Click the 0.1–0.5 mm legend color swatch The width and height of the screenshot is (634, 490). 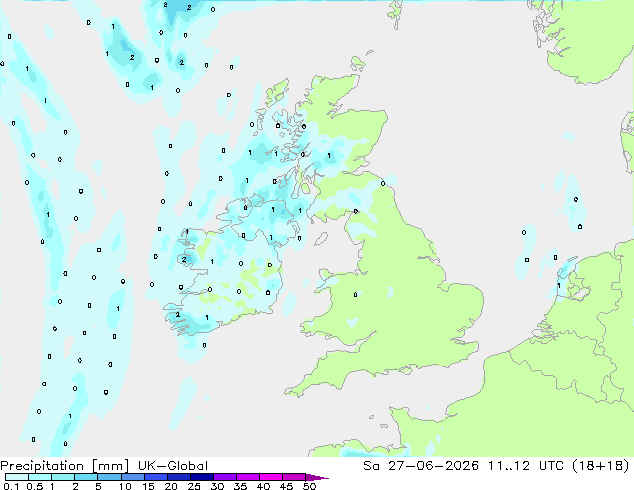[x=17, y=477]
